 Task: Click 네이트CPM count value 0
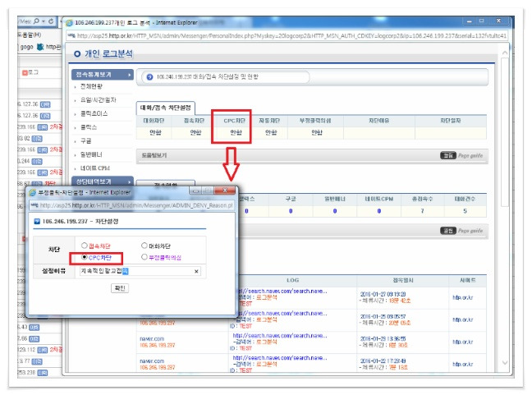coord(379,211)
